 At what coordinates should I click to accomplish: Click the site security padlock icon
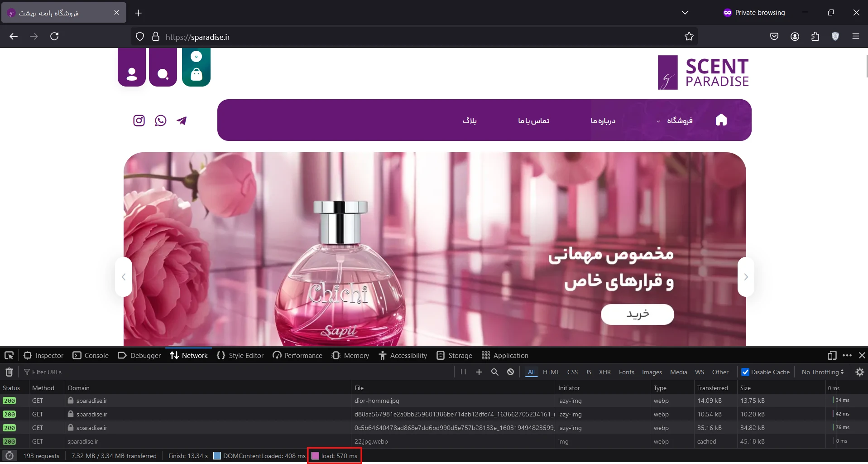point(156,37)
